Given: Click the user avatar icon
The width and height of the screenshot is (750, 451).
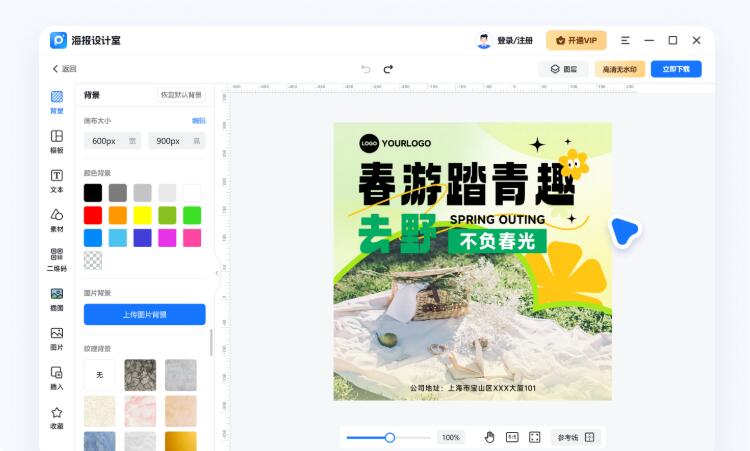Looking at the screenshot, I should (x=484, y=41).
